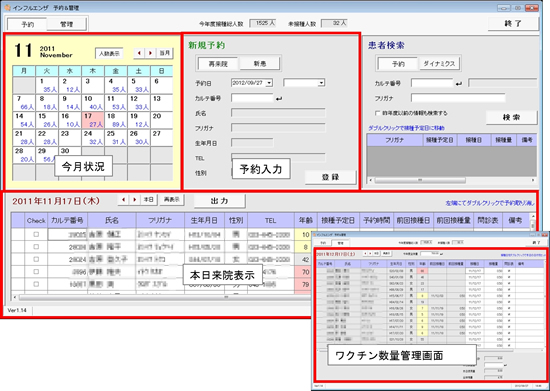Click the 検索 button
Image resolution: width=550 pixels, height=391 pixels.
(x=511, y=117)
